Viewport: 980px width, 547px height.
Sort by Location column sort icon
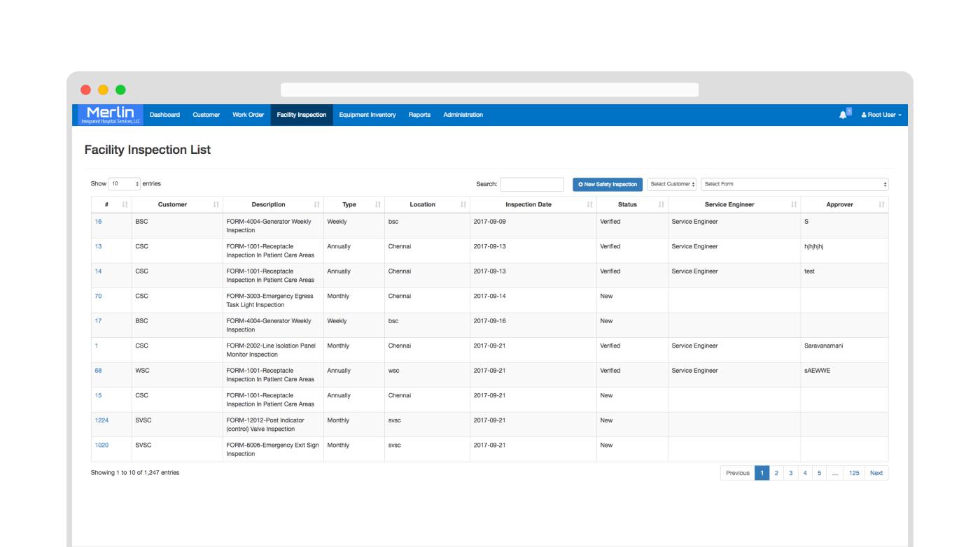click(463, 205)
